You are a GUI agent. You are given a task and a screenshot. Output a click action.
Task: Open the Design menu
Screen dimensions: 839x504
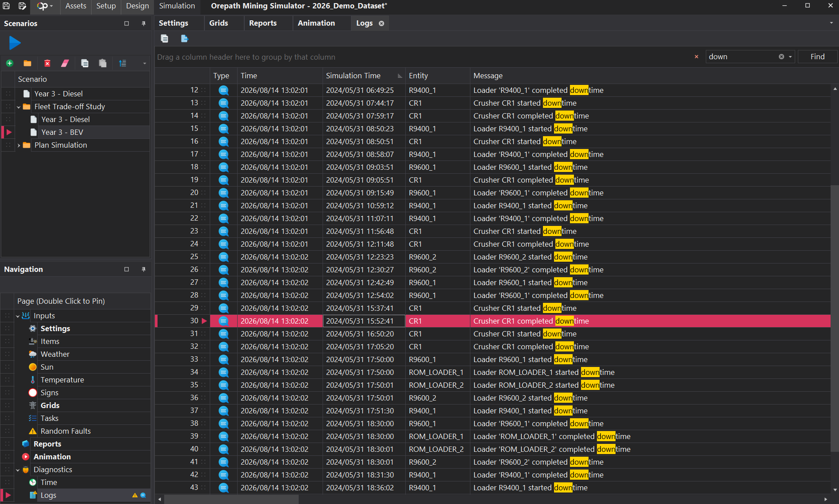[x=137, y=6]
